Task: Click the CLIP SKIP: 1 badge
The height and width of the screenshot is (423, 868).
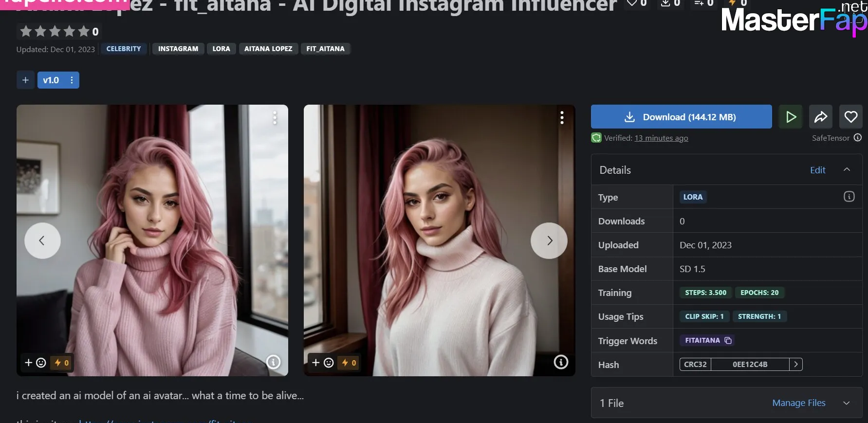Action: tap(704, 316)
